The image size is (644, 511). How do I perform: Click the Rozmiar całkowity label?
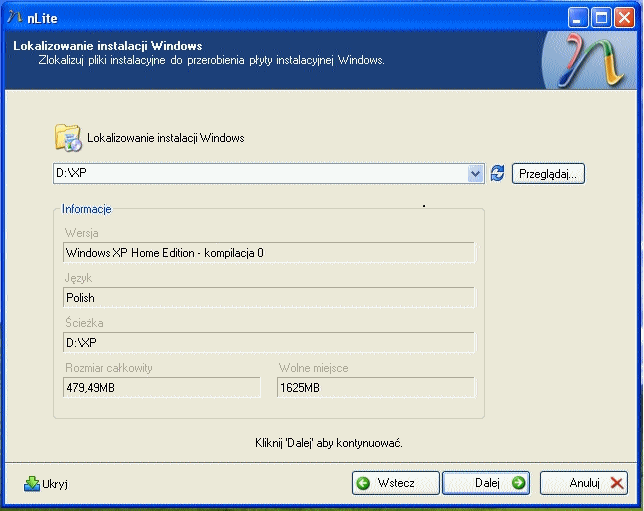[x=109, y=368]
